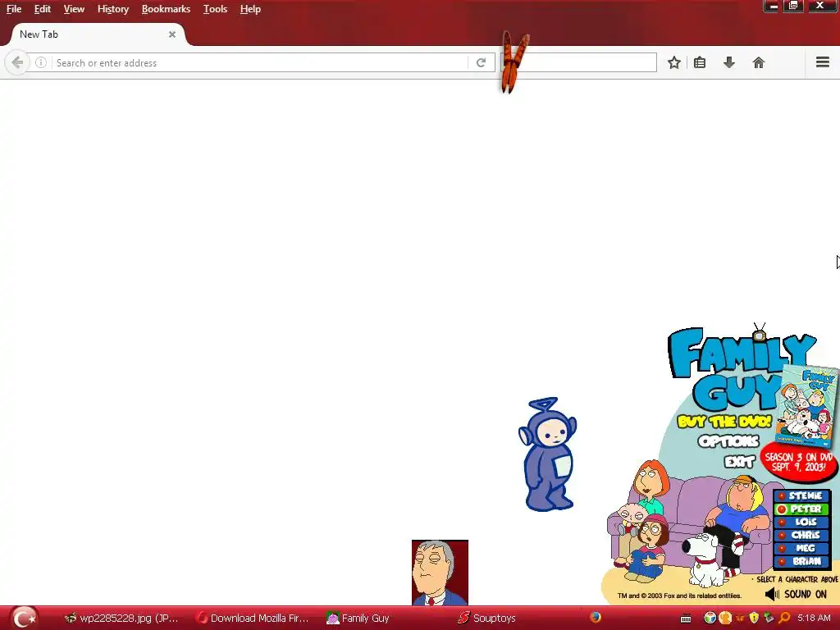Click the gray-haired man portrait image
This screenshot has height=630, width=840.
(440, 572)
